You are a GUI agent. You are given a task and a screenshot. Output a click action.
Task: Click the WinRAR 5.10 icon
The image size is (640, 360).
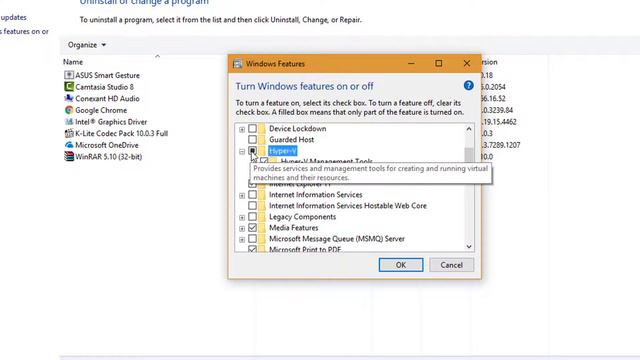click(69, 156)
